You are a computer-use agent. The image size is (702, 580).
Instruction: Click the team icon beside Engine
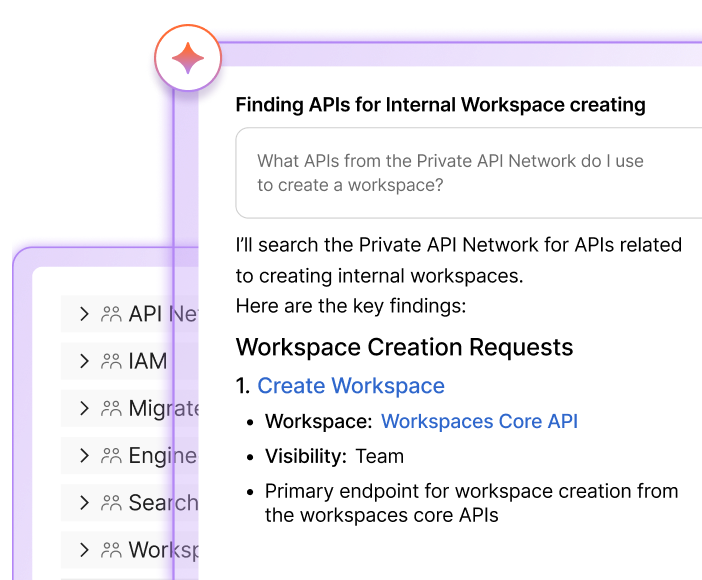click(x=111, y=456)
